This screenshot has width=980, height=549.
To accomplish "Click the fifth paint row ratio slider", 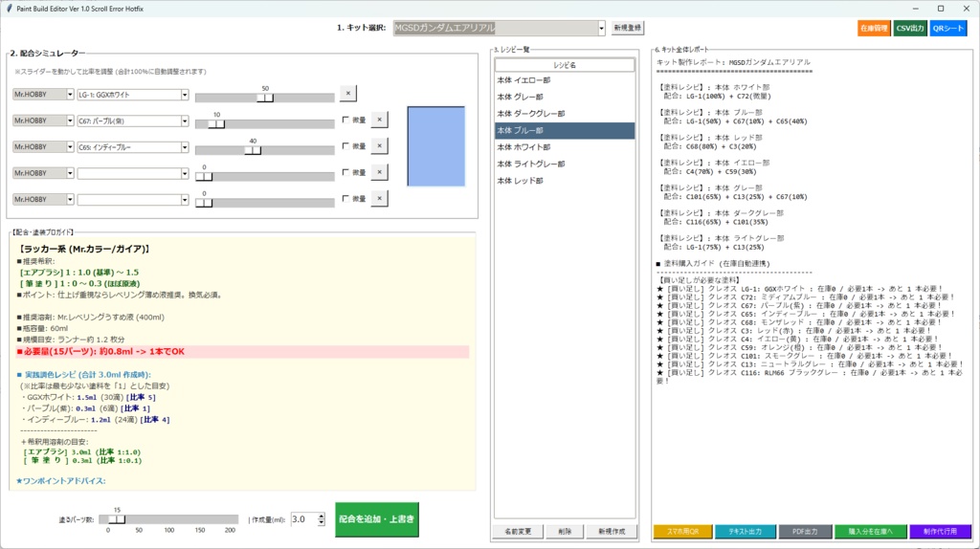I will (x=265, y=203).
